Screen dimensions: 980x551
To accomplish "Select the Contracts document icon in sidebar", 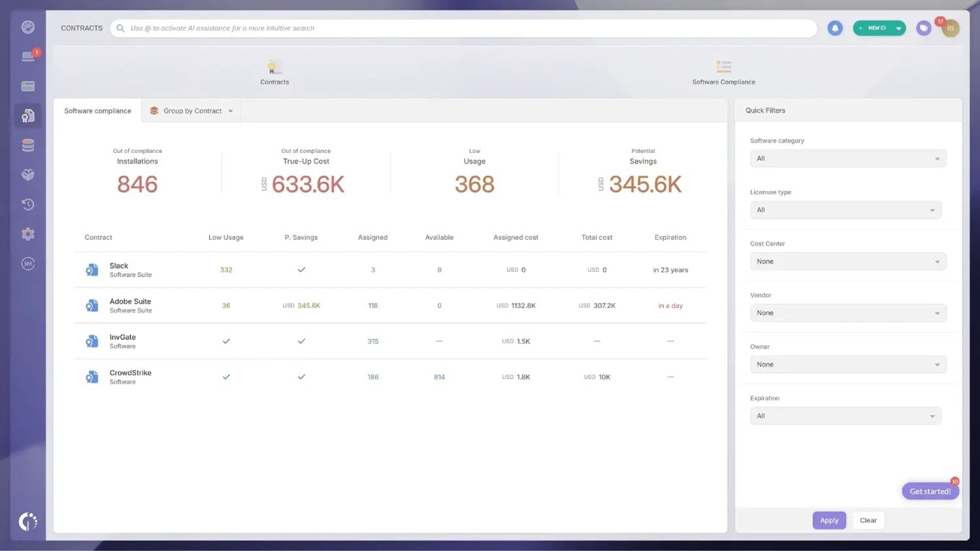I will (x=27, y=116).
